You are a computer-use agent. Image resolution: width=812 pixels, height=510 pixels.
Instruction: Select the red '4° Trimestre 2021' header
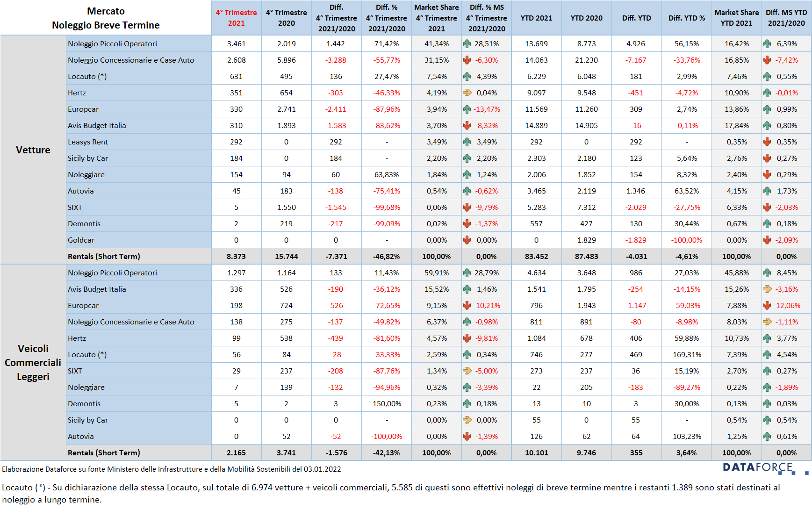pos(236,18)
